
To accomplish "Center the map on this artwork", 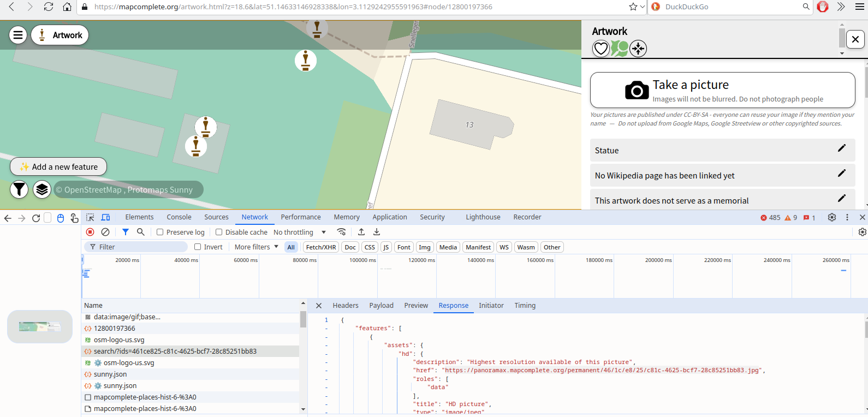I will 638,49.
